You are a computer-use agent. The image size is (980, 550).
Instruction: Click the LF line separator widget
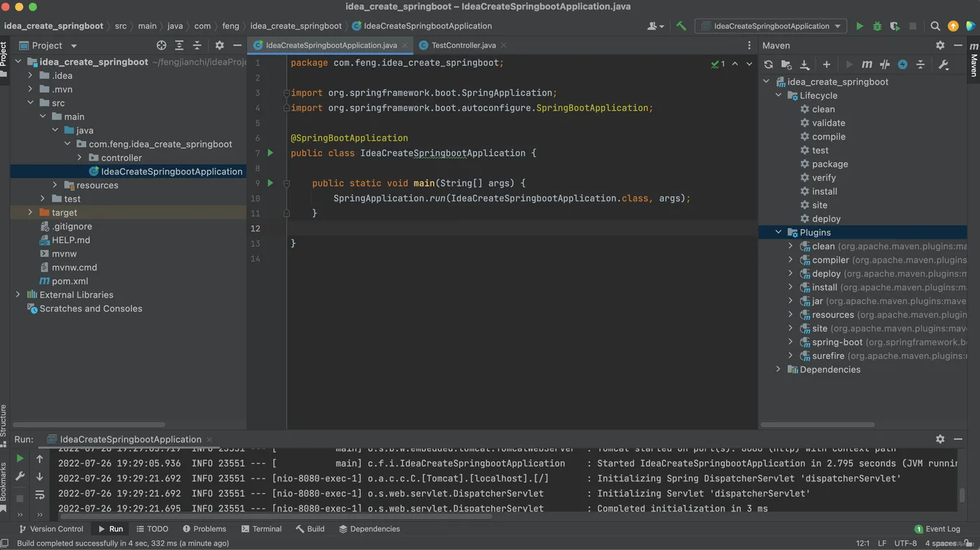click(x=882, y=543)
